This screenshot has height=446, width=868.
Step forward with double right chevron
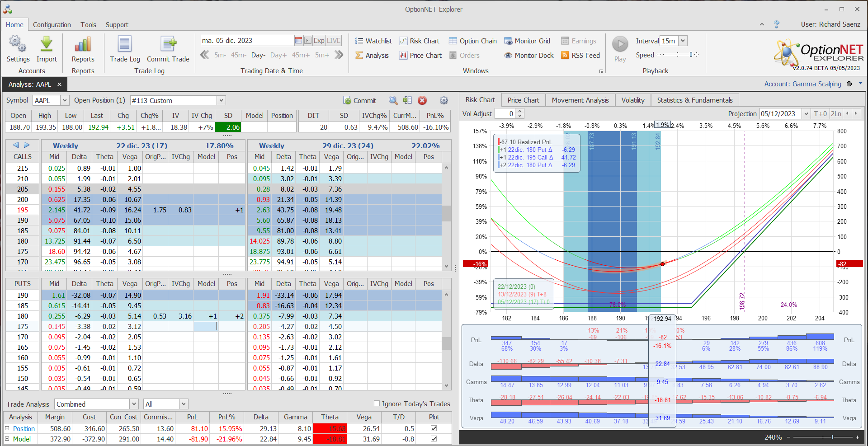[339, 55]
